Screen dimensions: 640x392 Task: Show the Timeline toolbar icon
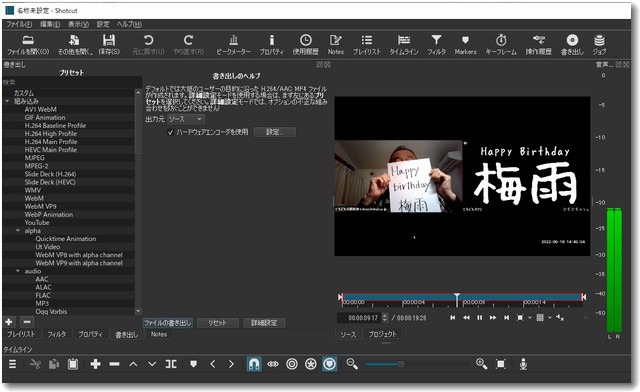[x=404, y=40]
